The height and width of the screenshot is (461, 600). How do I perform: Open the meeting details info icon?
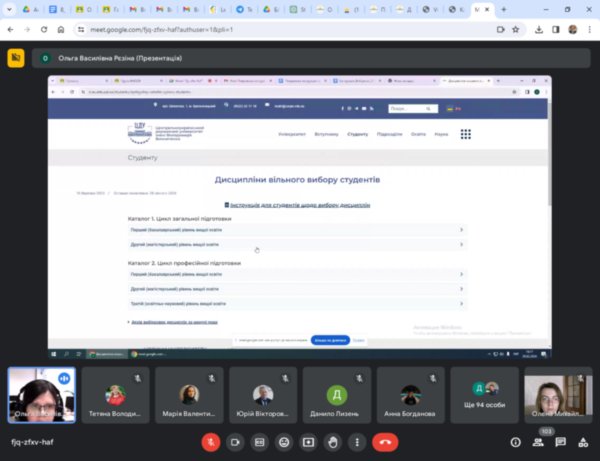[x=516, y=441]
